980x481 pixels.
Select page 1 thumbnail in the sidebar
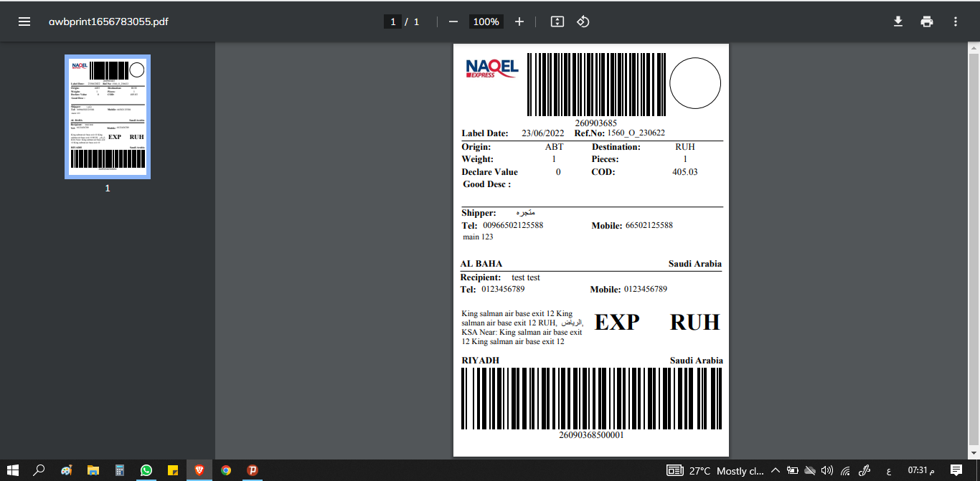[108, 117]
